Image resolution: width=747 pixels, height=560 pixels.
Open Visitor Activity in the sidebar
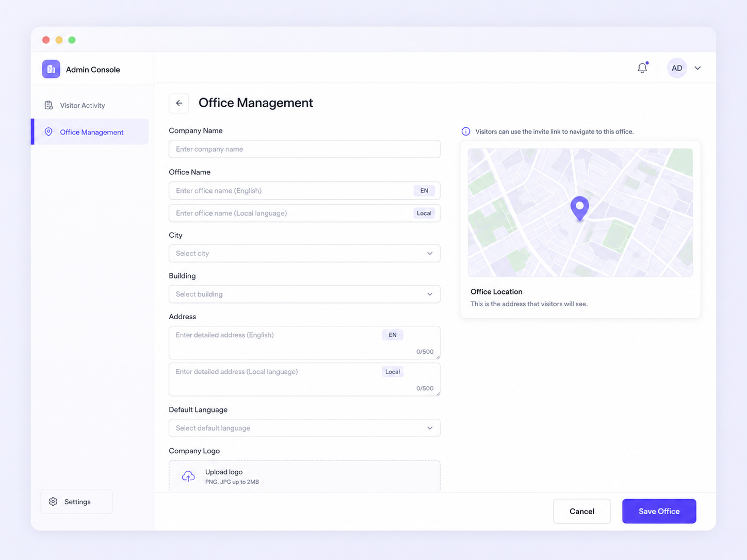coord(90,105)
